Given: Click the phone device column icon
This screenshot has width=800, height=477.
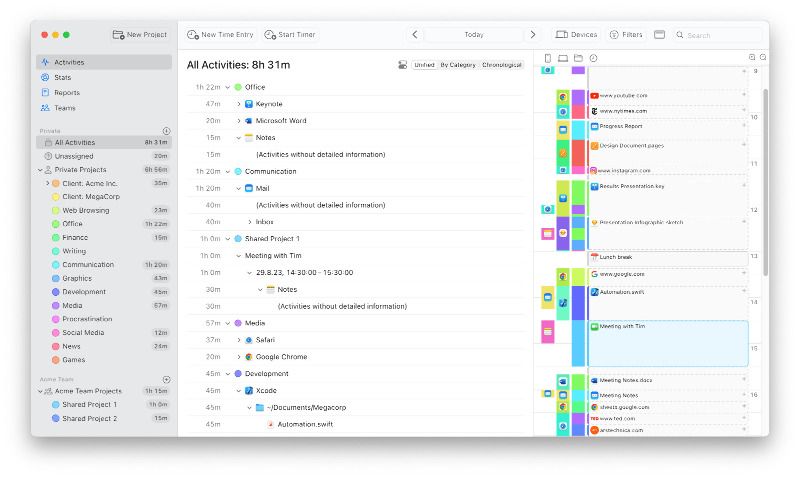Looking at the screenshot, I should tap(547, 58).
